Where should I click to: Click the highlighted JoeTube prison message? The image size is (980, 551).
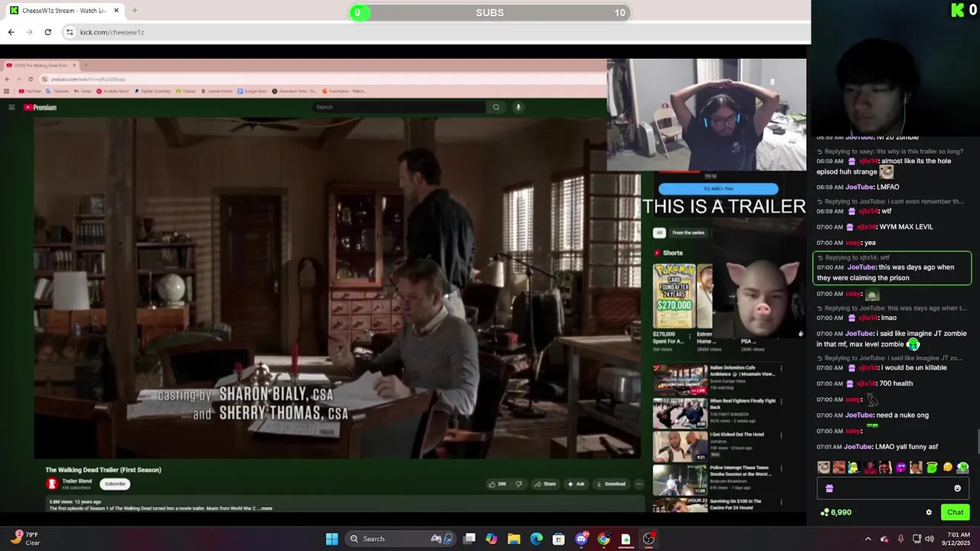click(x=892, y=268)
